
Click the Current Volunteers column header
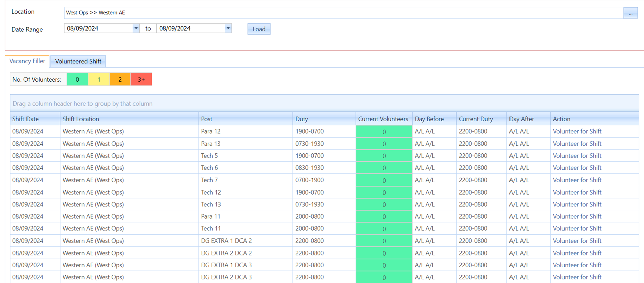point(383,119)
